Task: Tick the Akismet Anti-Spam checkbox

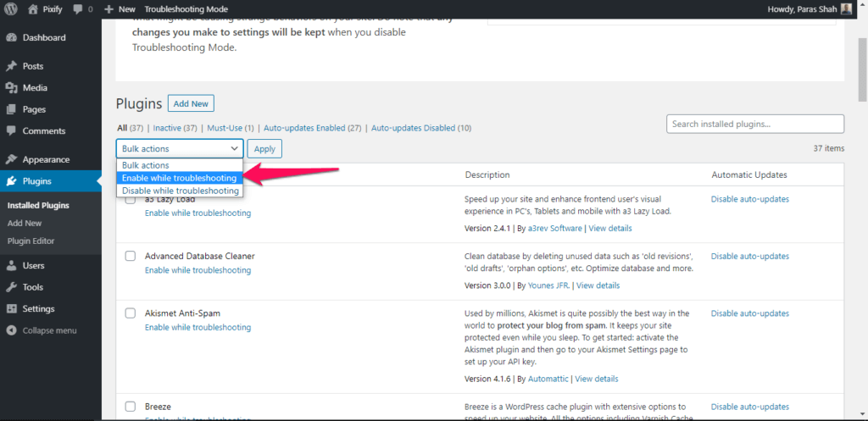Action: pos(130,313)
